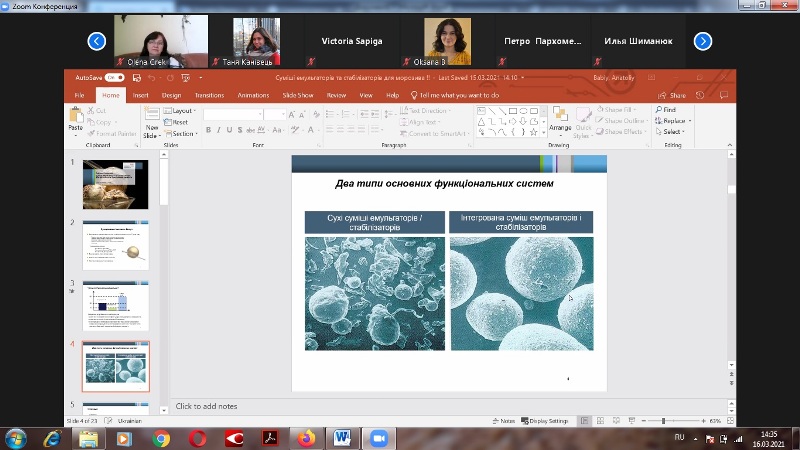Apply Bold formatting button
Screen dimensions: 800x450
(208, 130)
